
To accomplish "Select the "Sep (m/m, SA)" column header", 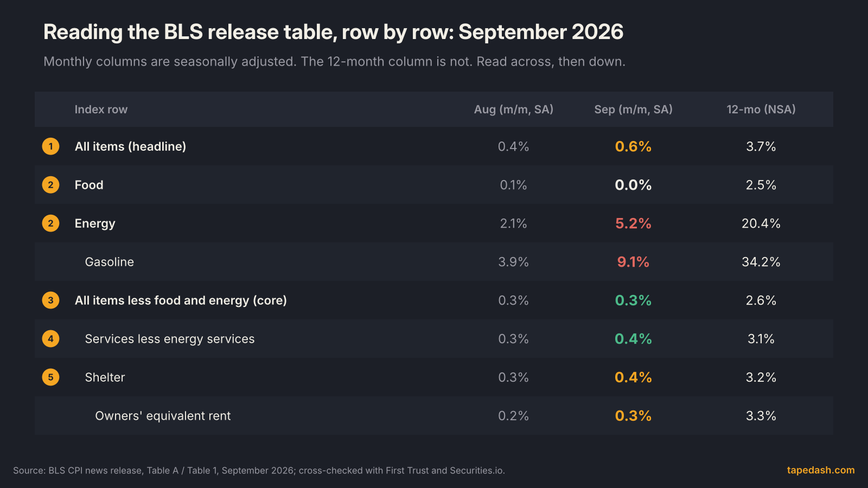I will pos(633,110).
